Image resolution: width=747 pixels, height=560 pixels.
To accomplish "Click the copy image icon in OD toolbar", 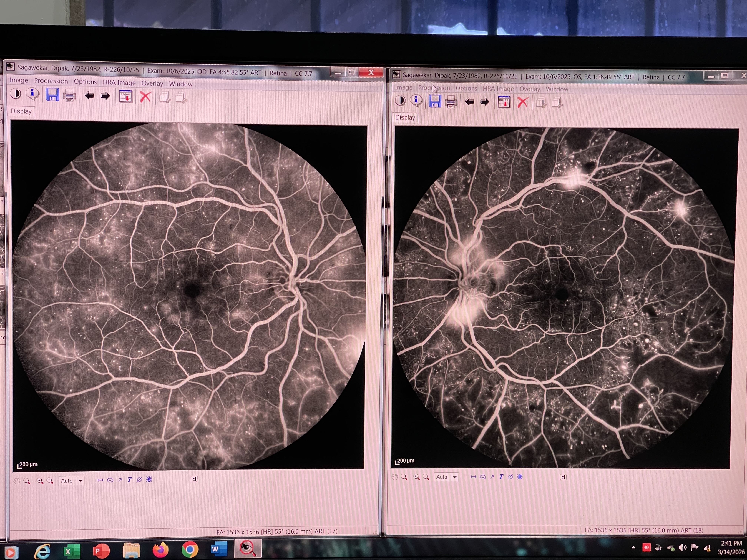I will [x=165, y=98].
